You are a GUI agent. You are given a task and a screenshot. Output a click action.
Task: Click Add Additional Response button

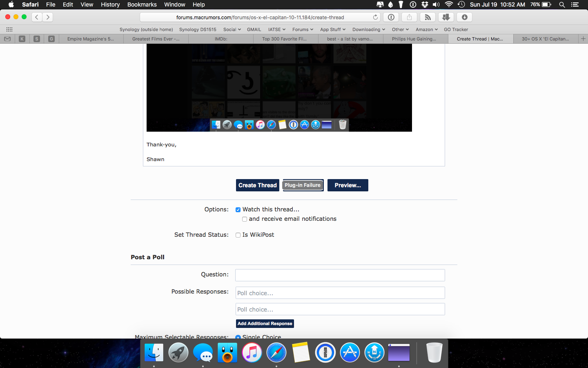[265, 323]
